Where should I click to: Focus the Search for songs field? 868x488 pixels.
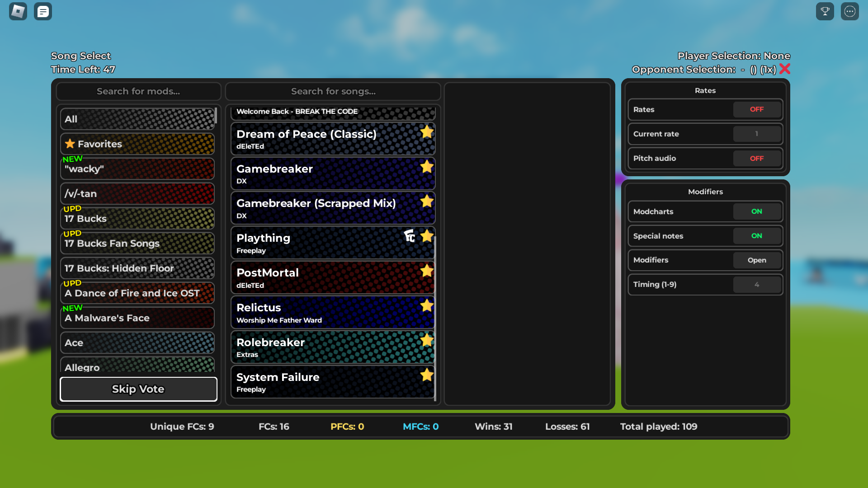(x=333, y=92)
